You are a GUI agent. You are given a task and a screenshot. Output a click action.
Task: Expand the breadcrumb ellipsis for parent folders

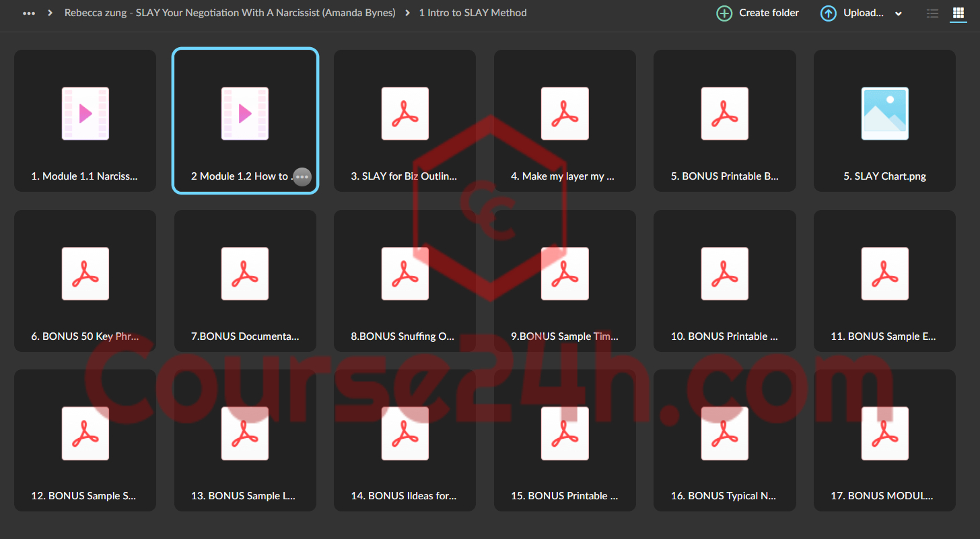[x=29, y=13]
